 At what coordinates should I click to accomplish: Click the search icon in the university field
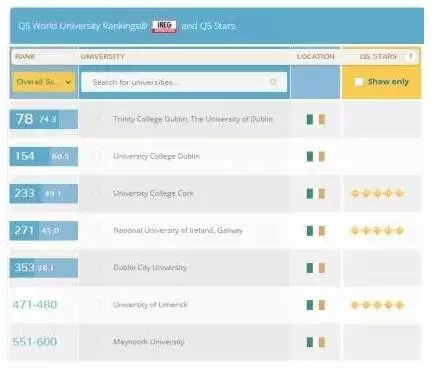273,82
